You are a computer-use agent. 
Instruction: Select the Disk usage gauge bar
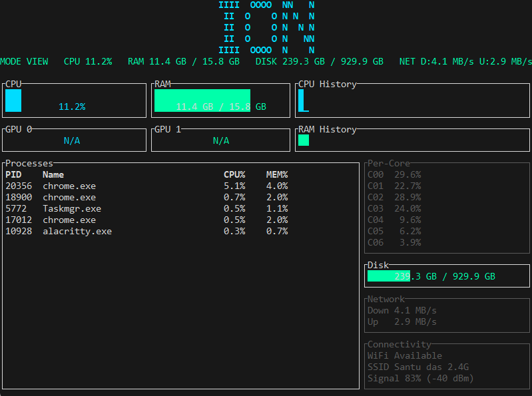point(389,276)
